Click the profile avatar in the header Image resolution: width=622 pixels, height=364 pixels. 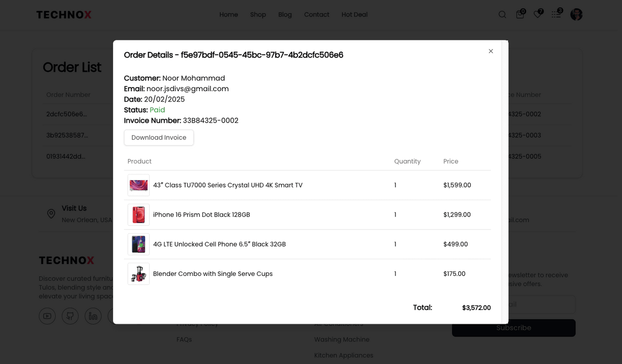point(576,14)
